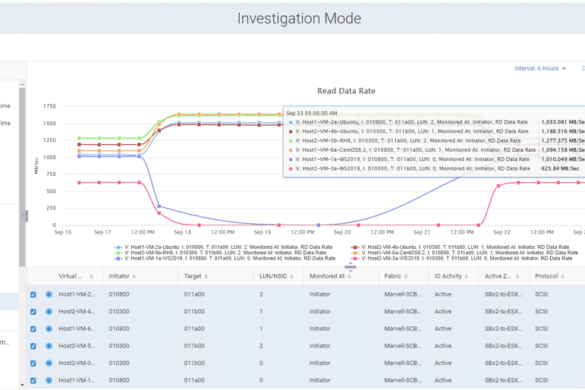Click the Fabric column header
This screenshot has width=585, height=390.
pos(392,276)
